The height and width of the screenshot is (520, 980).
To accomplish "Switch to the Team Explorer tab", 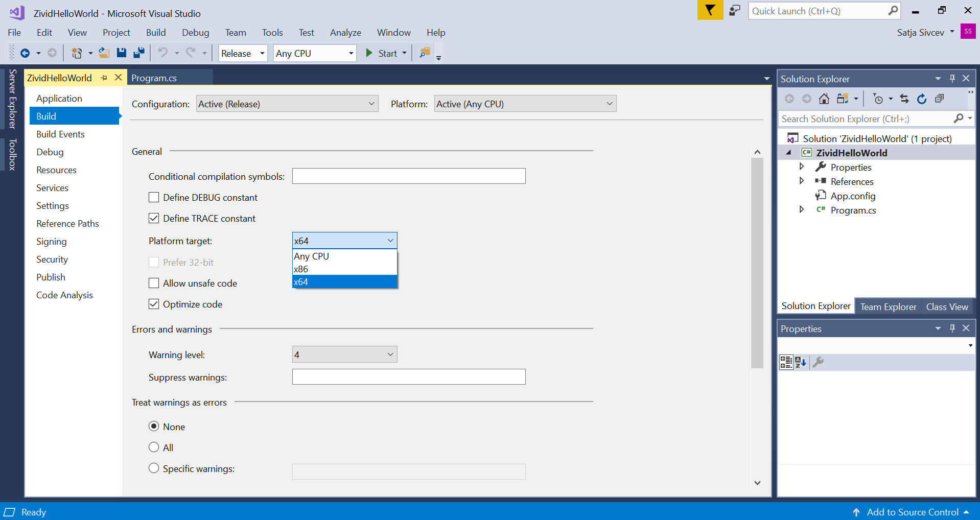I will 888,306.
